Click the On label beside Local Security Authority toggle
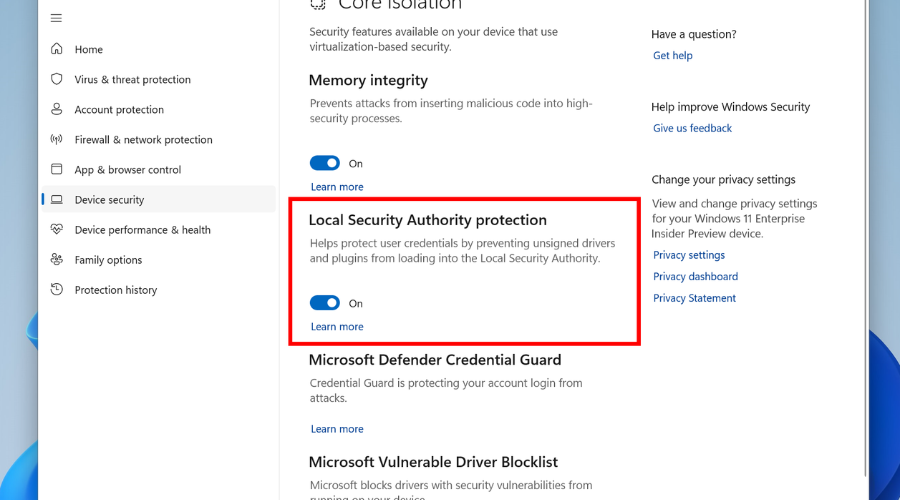The image size is (900, 500). [356, 304]
